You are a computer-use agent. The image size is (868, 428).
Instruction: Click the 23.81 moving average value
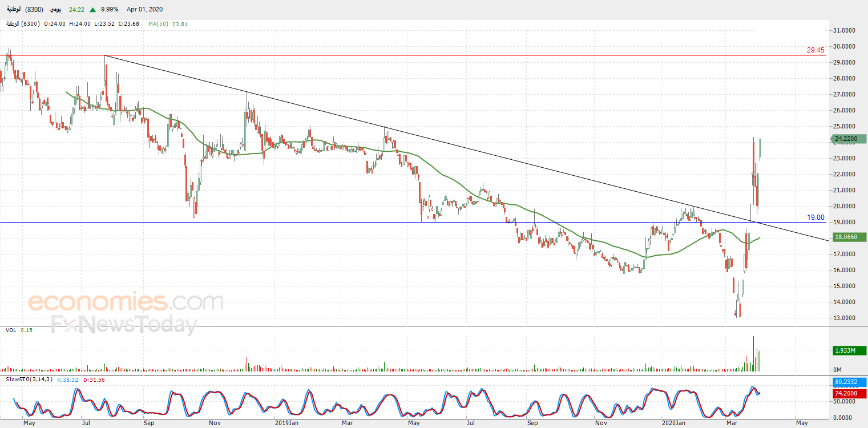click(x=180, y=24)
